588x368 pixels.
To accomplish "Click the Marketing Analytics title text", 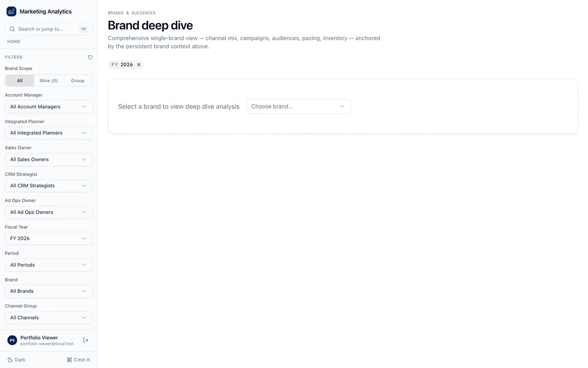I will pos(46,11).
